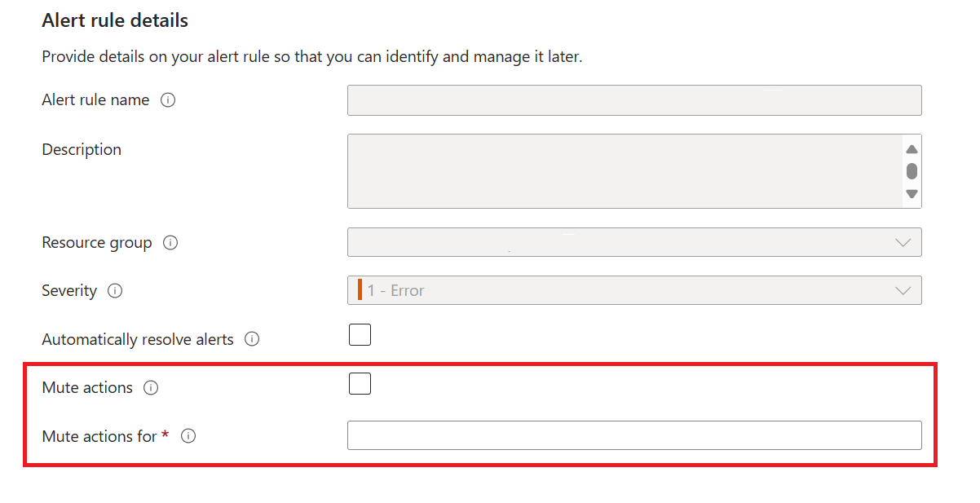Click the Alert rule name text field
The height and width of the screenshot is (503, 980).
coord(634,100)
